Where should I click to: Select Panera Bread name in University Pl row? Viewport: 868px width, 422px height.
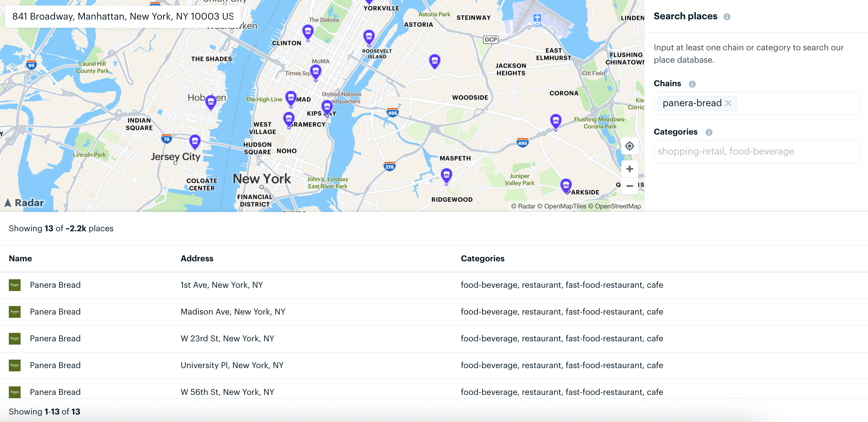55,365
